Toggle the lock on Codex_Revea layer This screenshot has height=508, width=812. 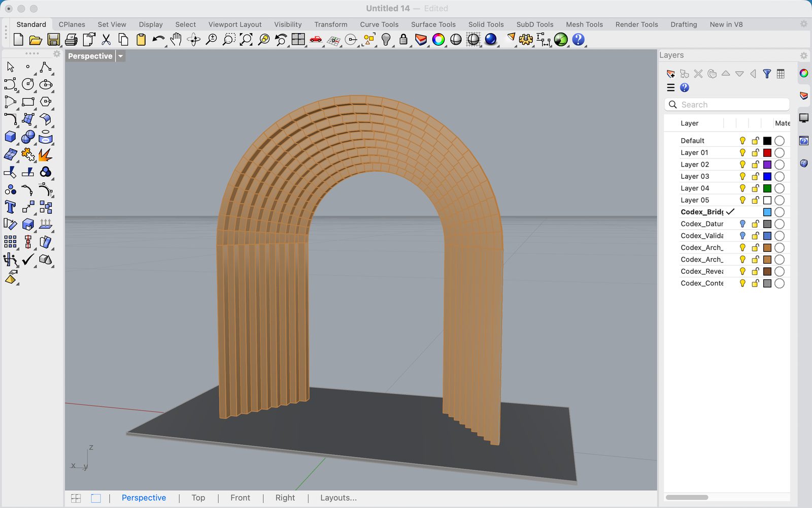pyautogui.click(x=755, y=271)
